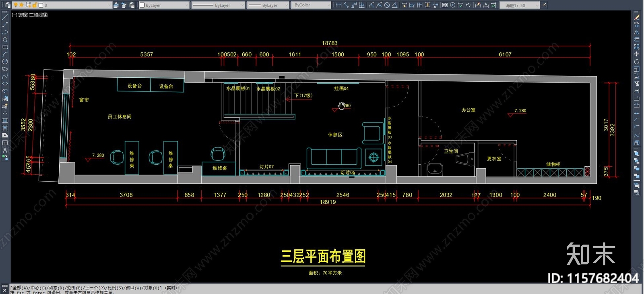Select the Multiline Text A tool
The height and width of the screenshot is (294, 644).
coord(5,150)
